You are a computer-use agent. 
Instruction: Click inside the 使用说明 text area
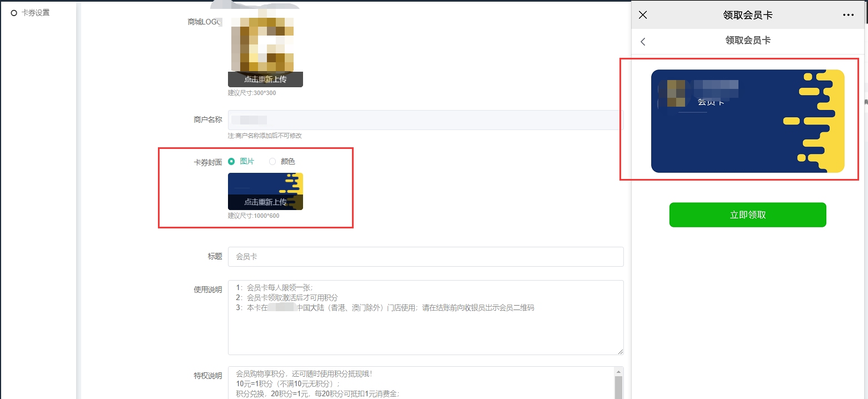425,328
